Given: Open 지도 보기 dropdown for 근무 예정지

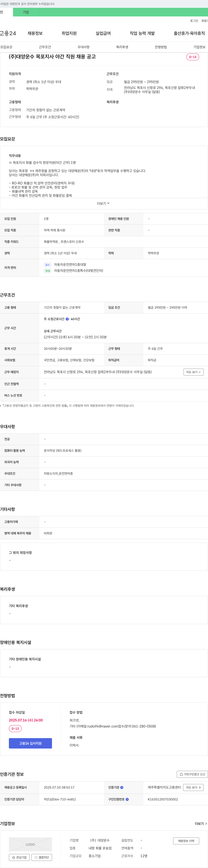Looking at the screenshot, I should [193, 372].
